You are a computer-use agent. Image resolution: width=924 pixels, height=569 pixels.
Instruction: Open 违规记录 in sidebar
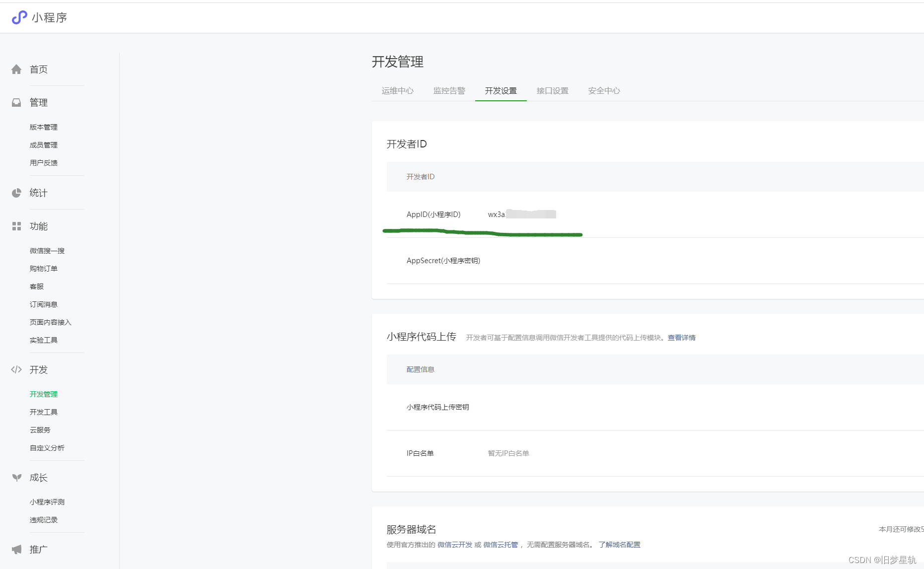tap(44, 520)
